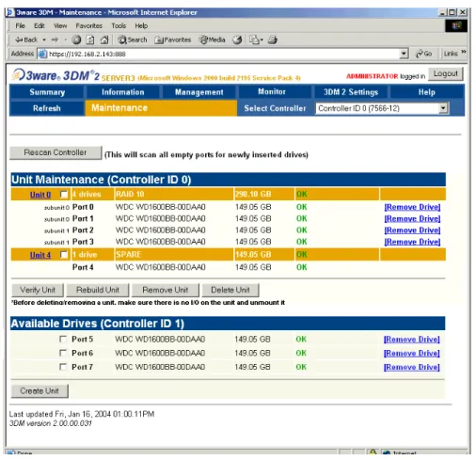Click Remove Drive link for Port 5

412,340
